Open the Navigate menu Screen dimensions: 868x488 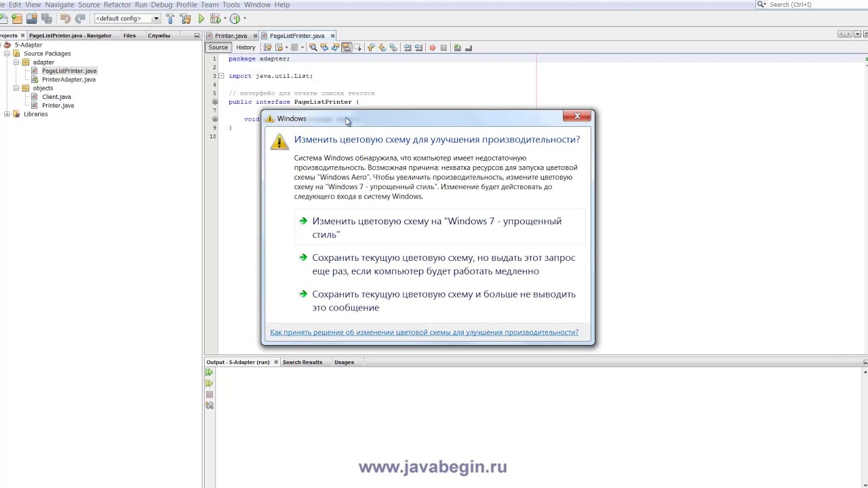point(60,5)
